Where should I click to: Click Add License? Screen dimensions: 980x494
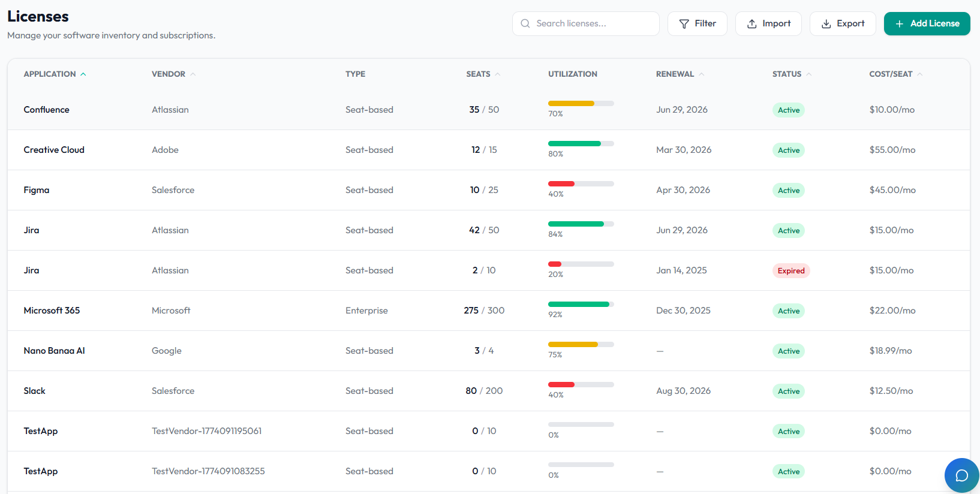click(927, 23)
